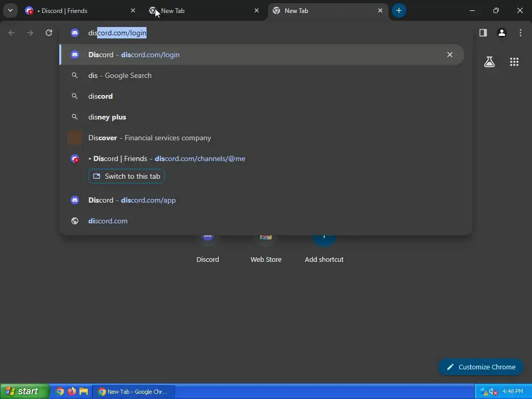Select the Discord | Friends channels/@me suggestion
532x399 pixels.
click(x=262, y=159)
